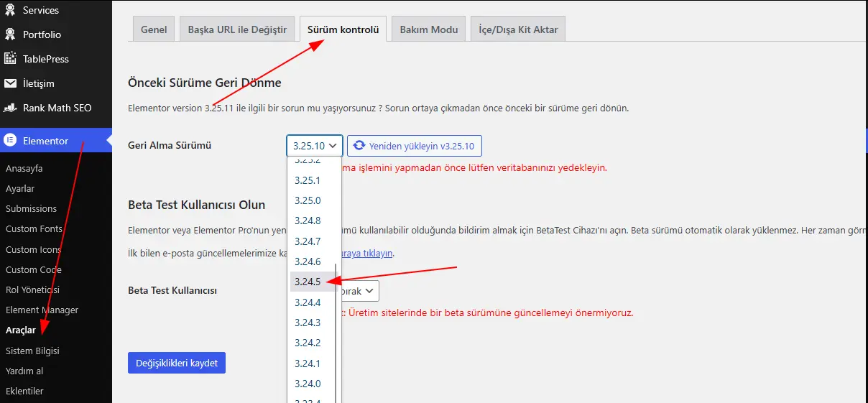Open the Rol Yöneticisi submenu

(33, 290)
